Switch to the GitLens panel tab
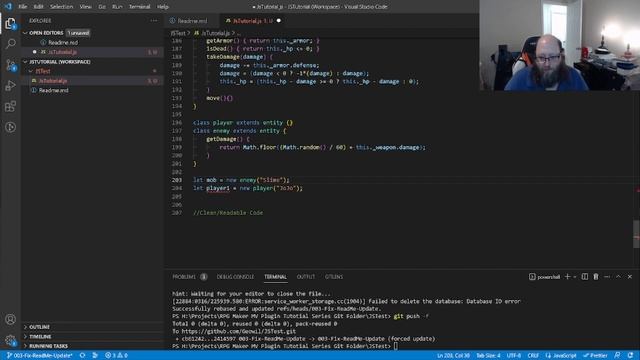 (x=334, y=277)
